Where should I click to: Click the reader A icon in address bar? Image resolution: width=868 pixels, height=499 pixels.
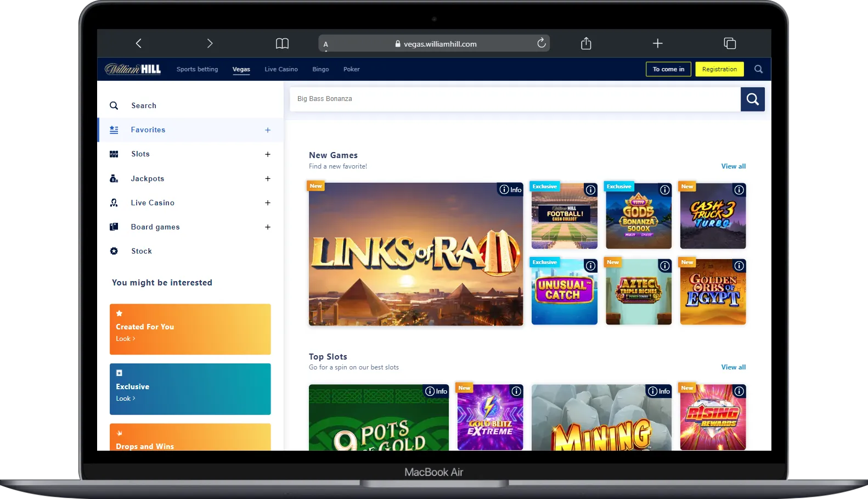325,44
